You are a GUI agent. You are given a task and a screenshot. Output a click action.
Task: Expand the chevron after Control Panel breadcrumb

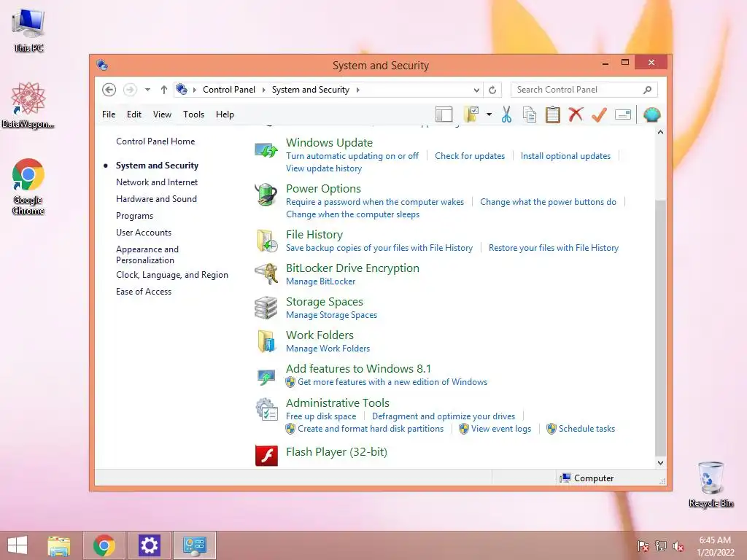(263, 90)
